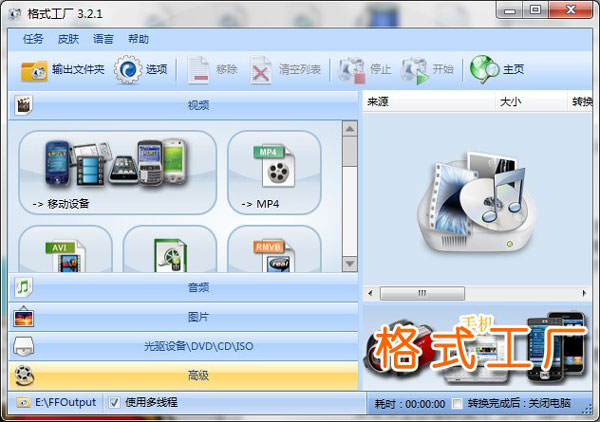Expand the 高级 category

point(184,376)
